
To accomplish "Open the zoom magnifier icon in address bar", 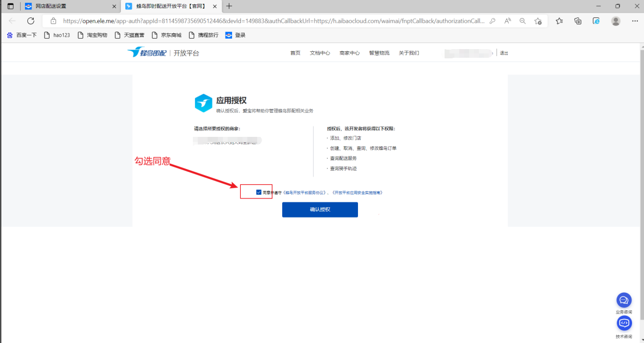I will pos(523,21).
